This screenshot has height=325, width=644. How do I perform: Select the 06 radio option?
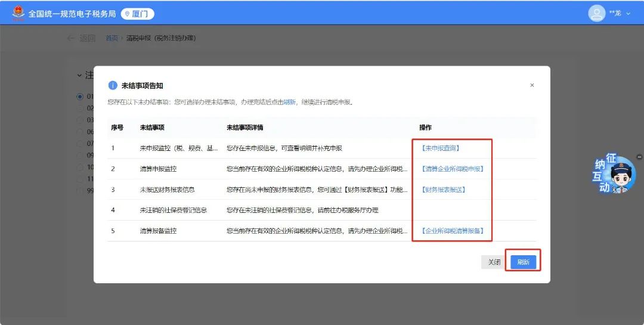(80, 132)
